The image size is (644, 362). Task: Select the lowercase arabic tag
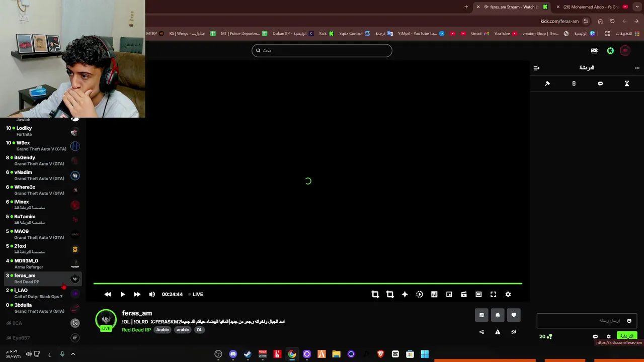tap(183, 330)
